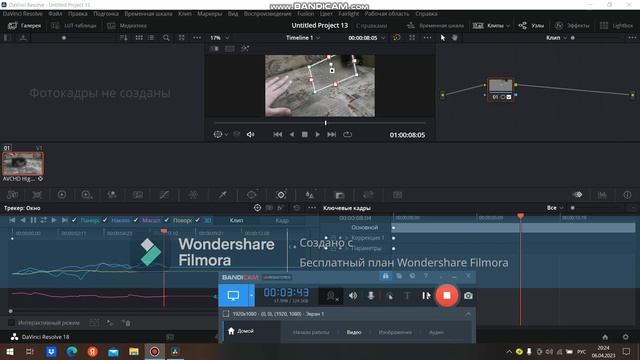The height and width of the screenshot is (360, 640).
Task: Toggle the Поворот tracking checkbox
Action: (x=167, y=220)
